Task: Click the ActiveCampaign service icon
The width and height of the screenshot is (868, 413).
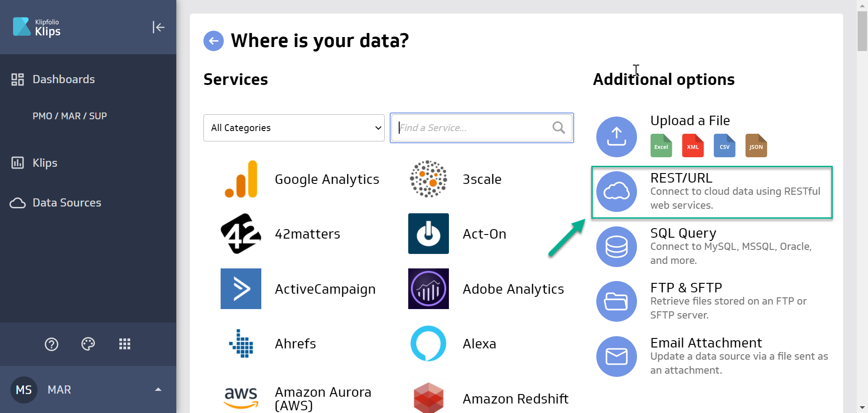Action: point(241,289)
